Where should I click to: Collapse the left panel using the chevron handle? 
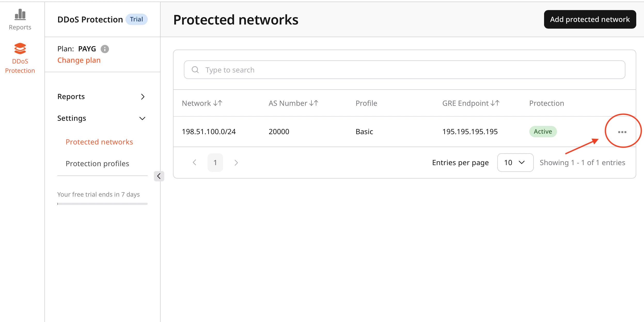point(159,176)
